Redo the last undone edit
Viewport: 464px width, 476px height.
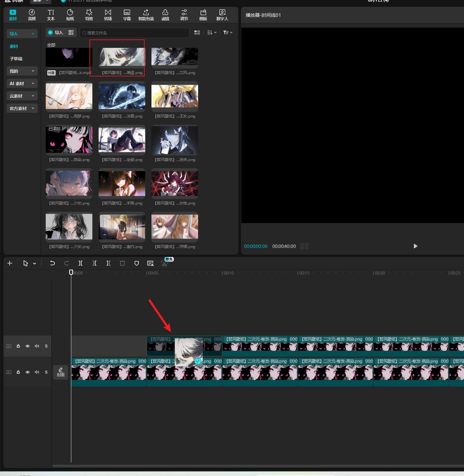[66, 263]
